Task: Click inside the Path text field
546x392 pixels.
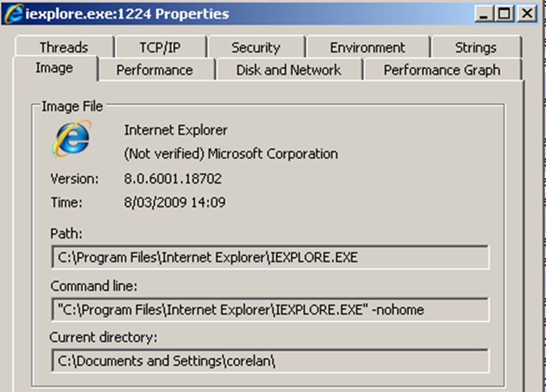Action: pos(270,258)
